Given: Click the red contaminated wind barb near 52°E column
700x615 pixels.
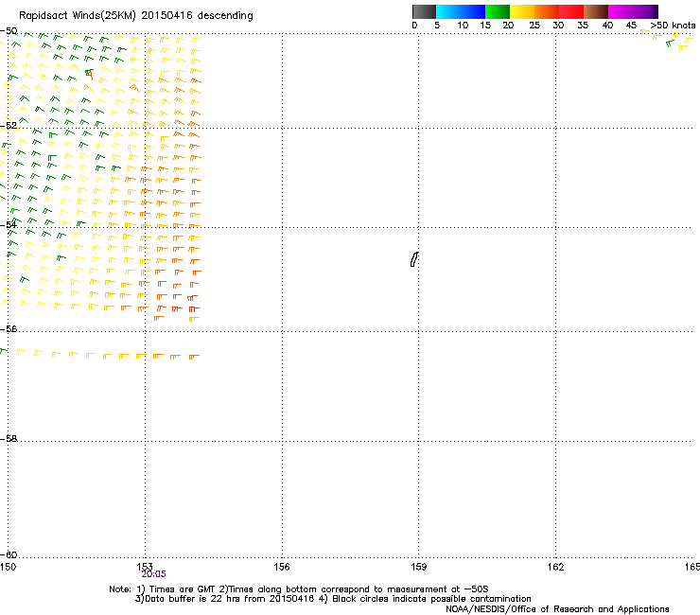Looking at the screenshot, I should coord(90,74).
